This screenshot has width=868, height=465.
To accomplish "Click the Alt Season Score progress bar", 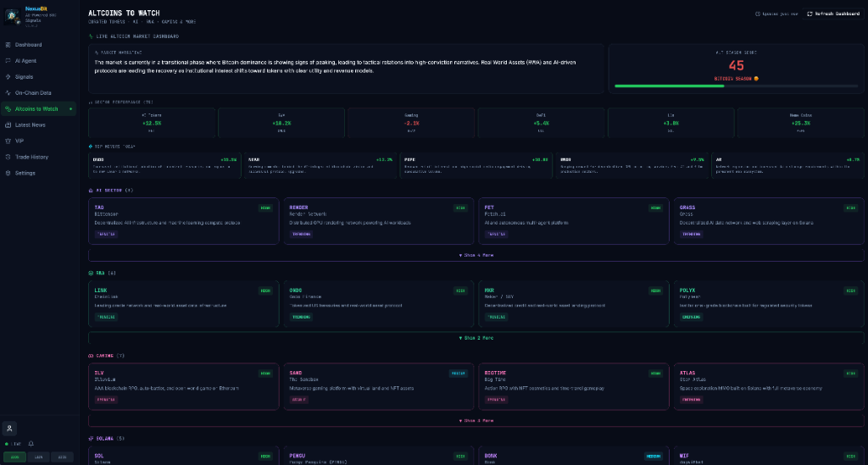I will pos(737,86).
